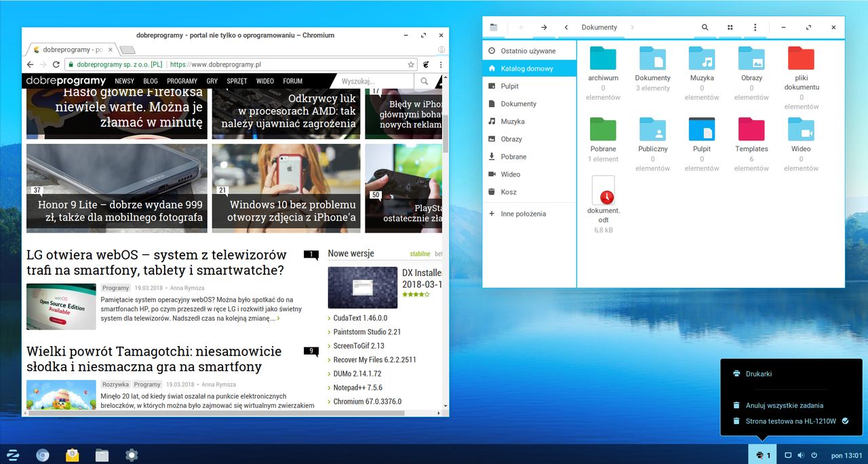This screenshot has width=868, height=464.
Task: Click the right chevron after Dokumenty path
Action: (x=632, y=27)
